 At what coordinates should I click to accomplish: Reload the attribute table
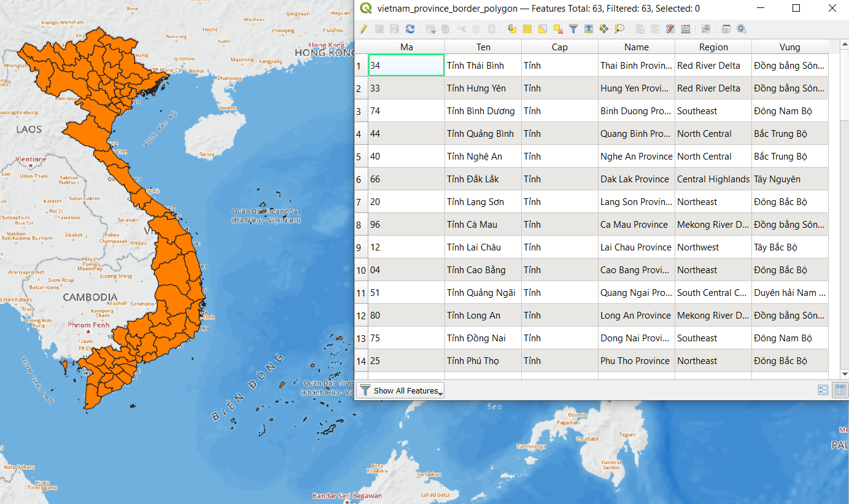(410, 29)
